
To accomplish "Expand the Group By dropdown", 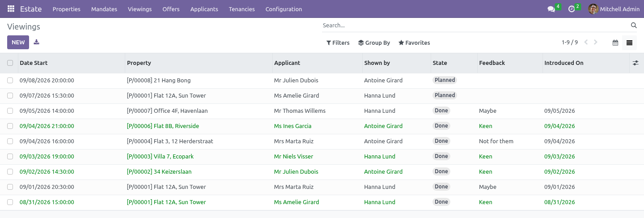I will 374,43.
